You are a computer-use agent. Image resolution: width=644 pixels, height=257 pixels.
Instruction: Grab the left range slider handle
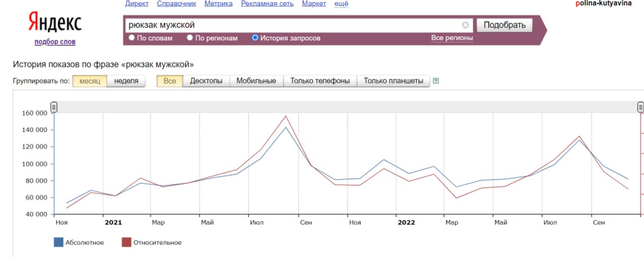54,108
